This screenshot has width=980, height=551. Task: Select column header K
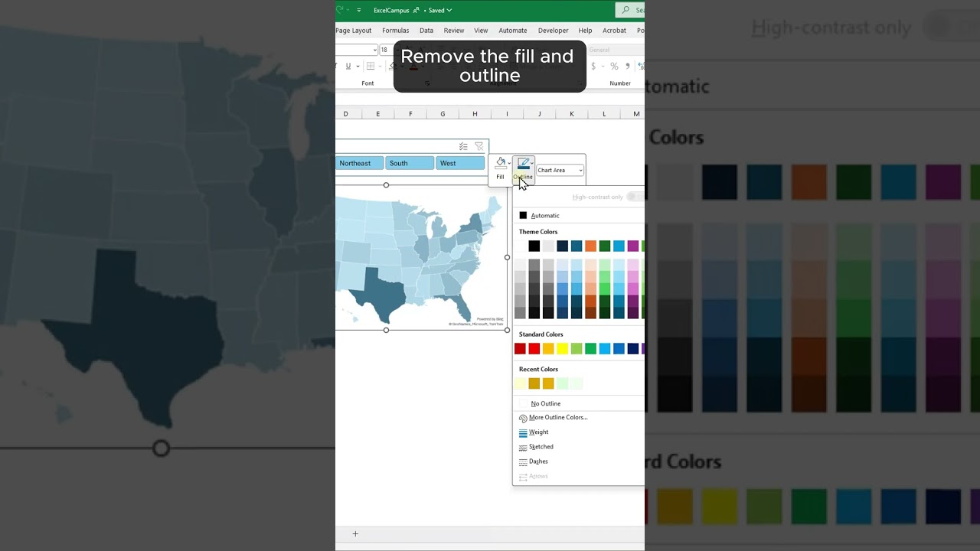tap(571, 114)
